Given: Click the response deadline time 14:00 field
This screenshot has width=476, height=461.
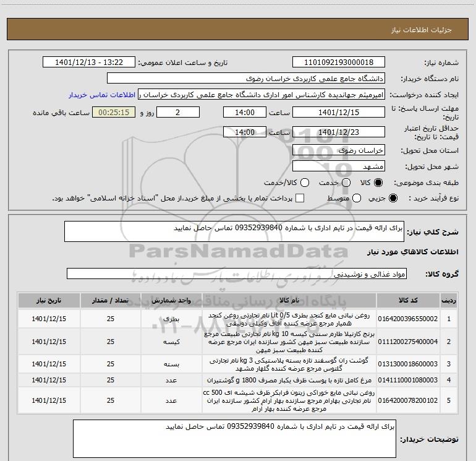Looking at the screenshot, I should [245, 112].
